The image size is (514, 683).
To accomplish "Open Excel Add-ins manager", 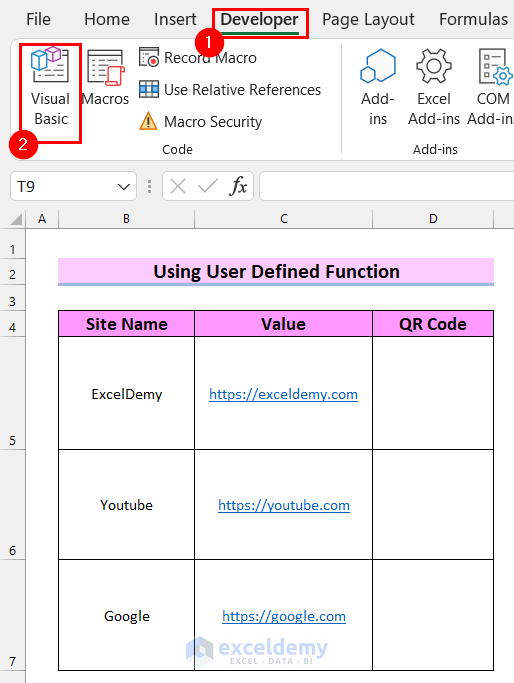I will click(434, 87).
